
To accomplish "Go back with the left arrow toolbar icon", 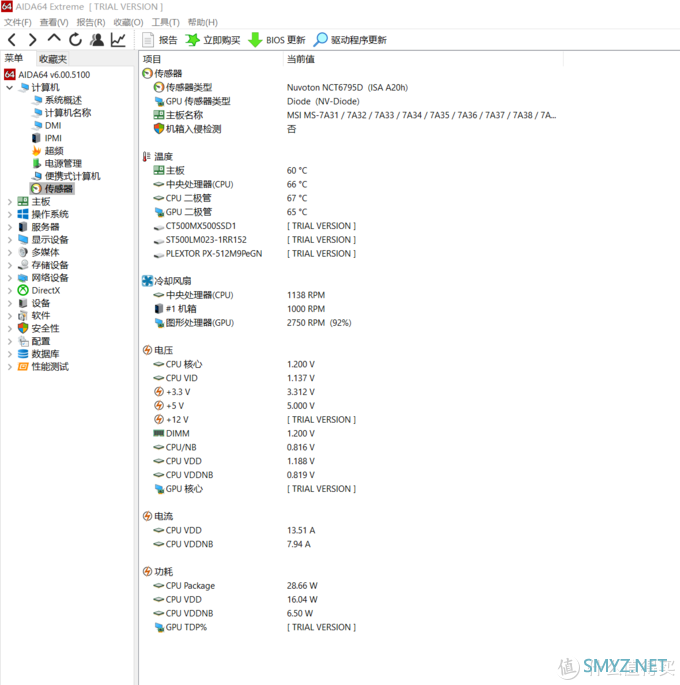I will tap(12, 40).
